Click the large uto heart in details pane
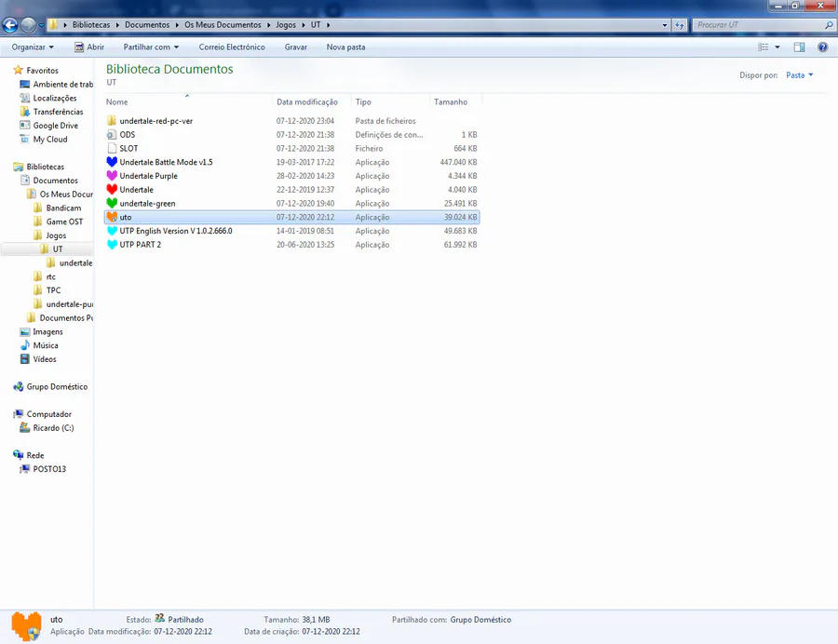The image size is (838, 644). 26,625
